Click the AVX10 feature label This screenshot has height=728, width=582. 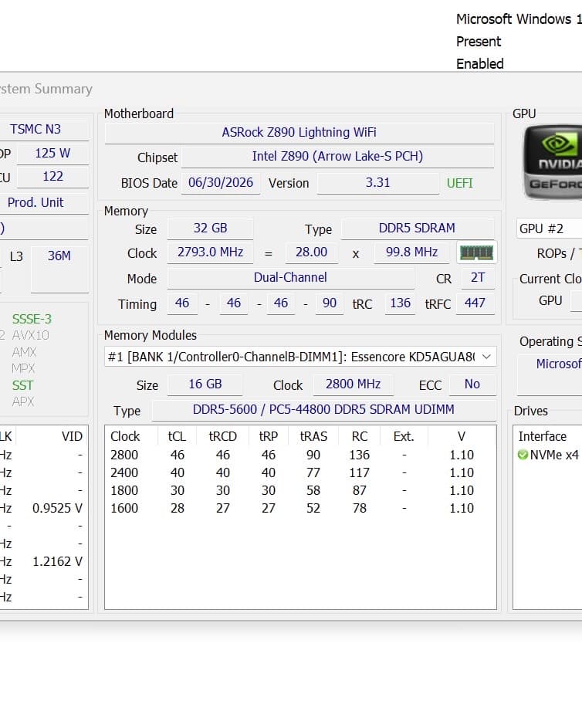tap(31, 335)
